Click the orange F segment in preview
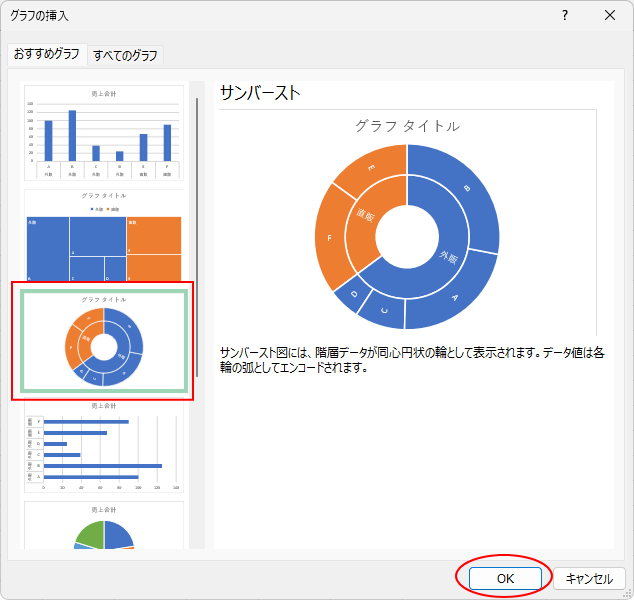This screenshot has width=634, height=600. [330, 240]
